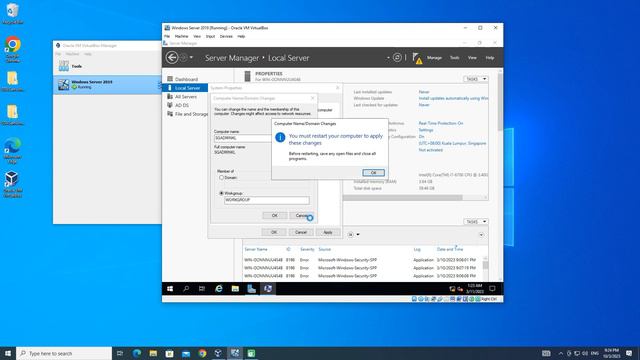Click the Computer name input field

pos(243,138)
